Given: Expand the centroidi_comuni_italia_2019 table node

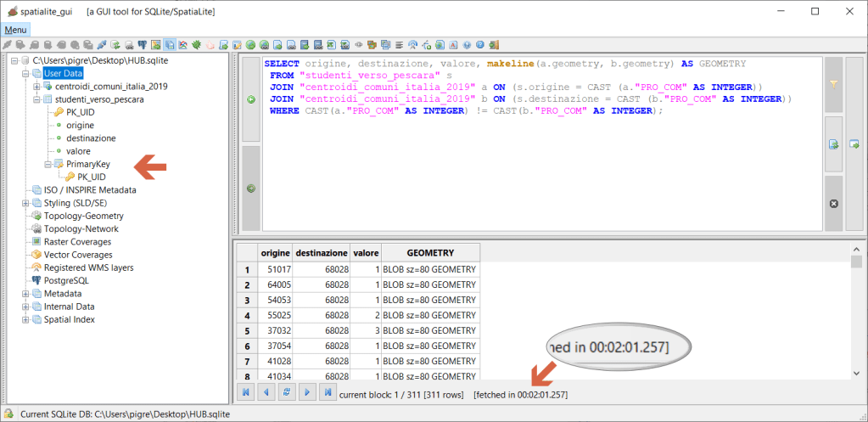Looking at the screenshot, I should point(36,87).
